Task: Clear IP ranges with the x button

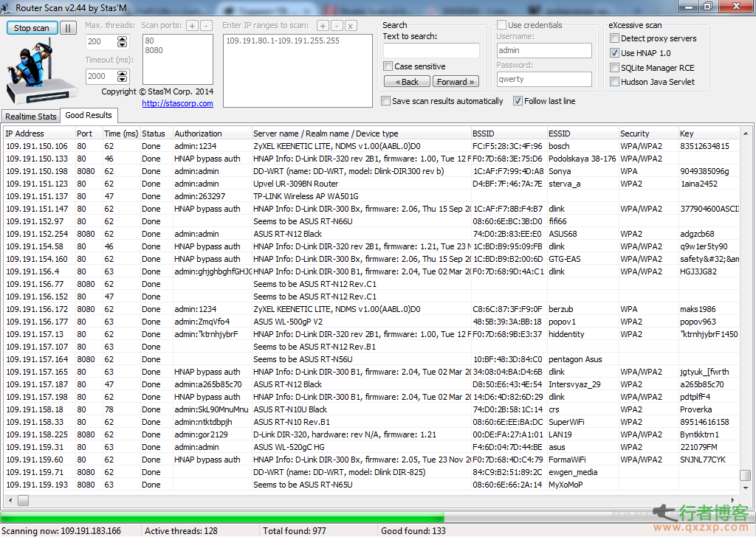Action: (351, 26)
